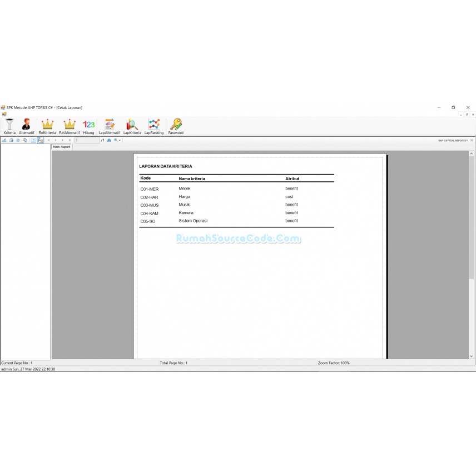The image size is (476, 476).
Task: Go to first page arrow
Action: (x=48, y=140)
